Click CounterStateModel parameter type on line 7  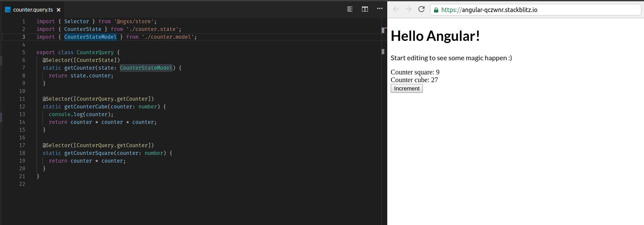[146, 68]
